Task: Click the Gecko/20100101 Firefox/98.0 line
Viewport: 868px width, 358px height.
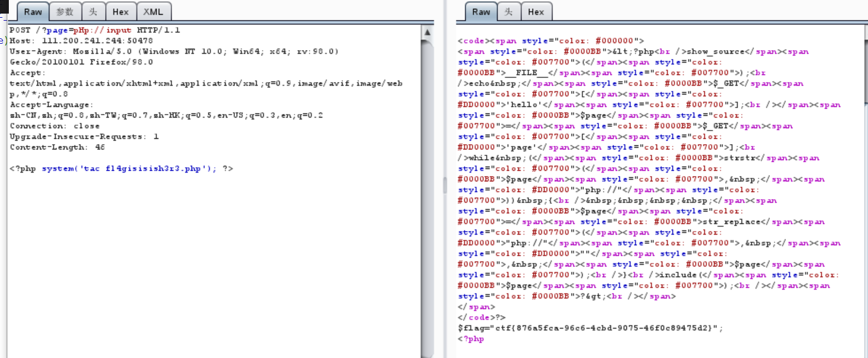Action: pyautogui.click(x=81, y=62)
